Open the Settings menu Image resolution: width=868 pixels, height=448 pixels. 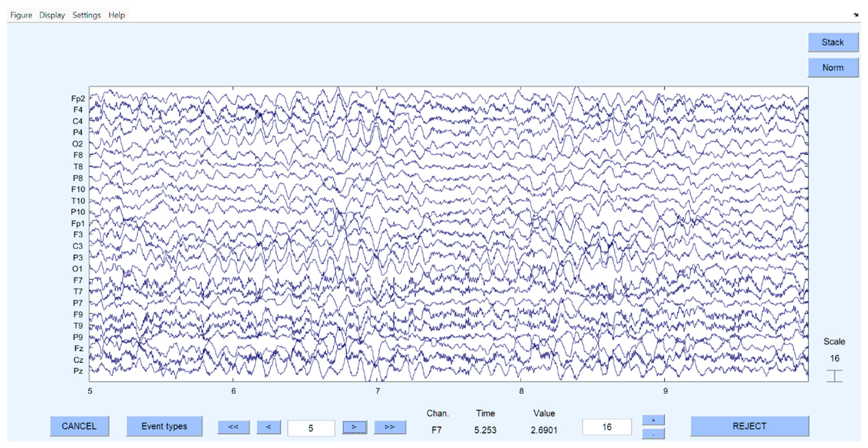pos(87,15)
